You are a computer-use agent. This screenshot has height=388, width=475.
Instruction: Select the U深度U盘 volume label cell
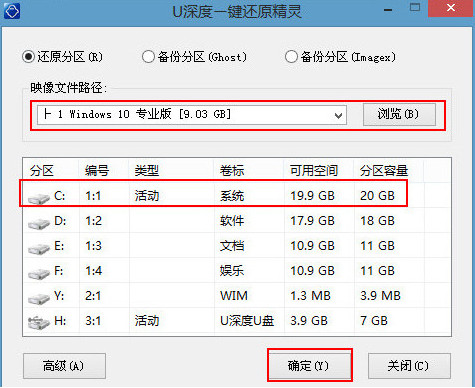[247, 321]
